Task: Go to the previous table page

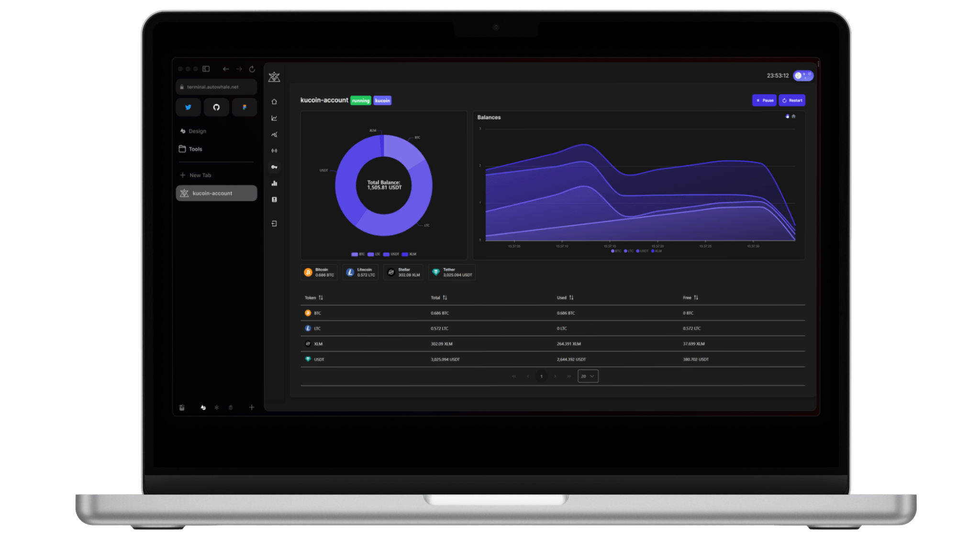Action: coord(528,376)
